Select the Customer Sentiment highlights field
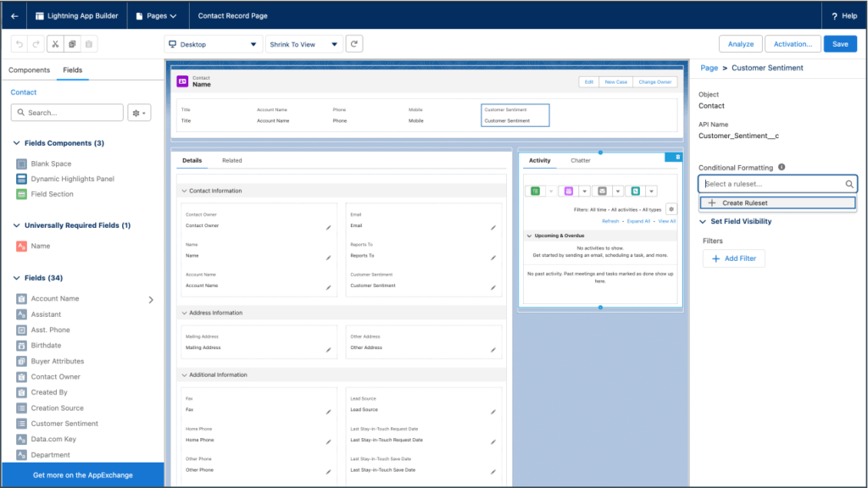The width and height of the screenshot is (868, 488). click(515, 115)
